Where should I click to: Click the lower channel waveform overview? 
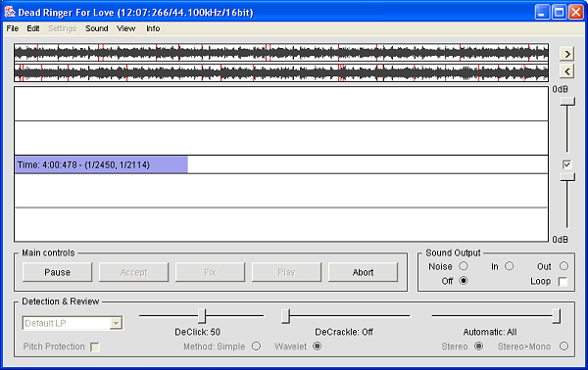coord(281,72)
